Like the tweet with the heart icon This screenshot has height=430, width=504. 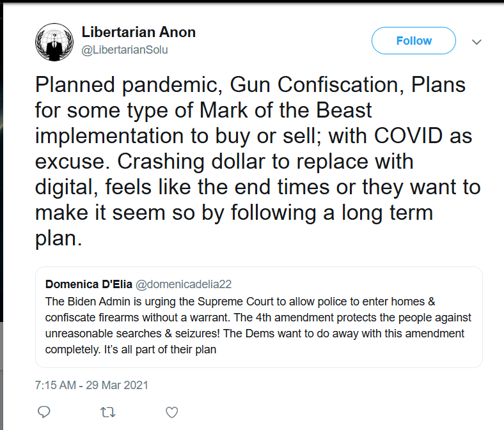[171, 412]
